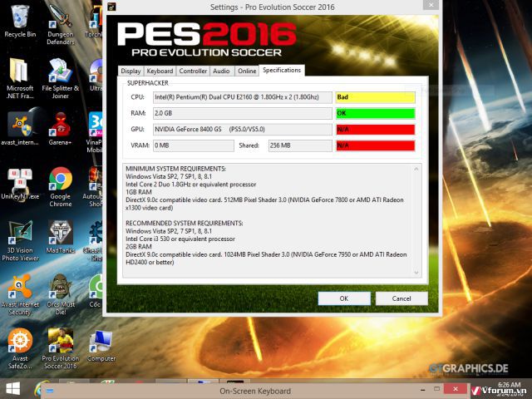Click the RAM field showing 2.0 GB
This screenshot has height=399, width=532.
click(242, 113)
